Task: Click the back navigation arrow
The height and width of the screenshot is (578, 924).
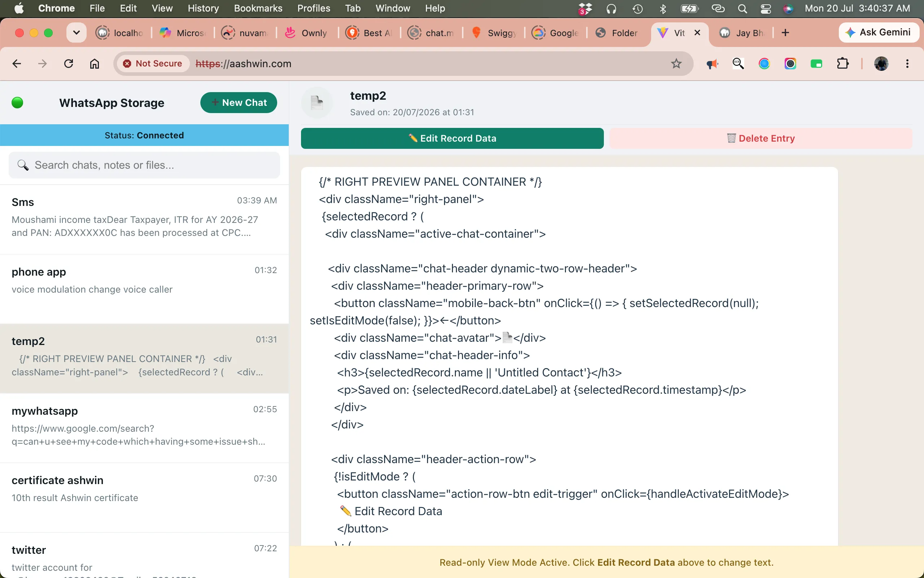Action: pos(16,64)
